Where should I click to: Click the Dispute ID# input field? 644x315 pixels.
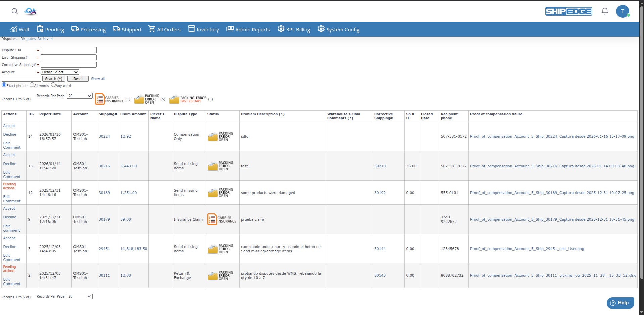68,50
